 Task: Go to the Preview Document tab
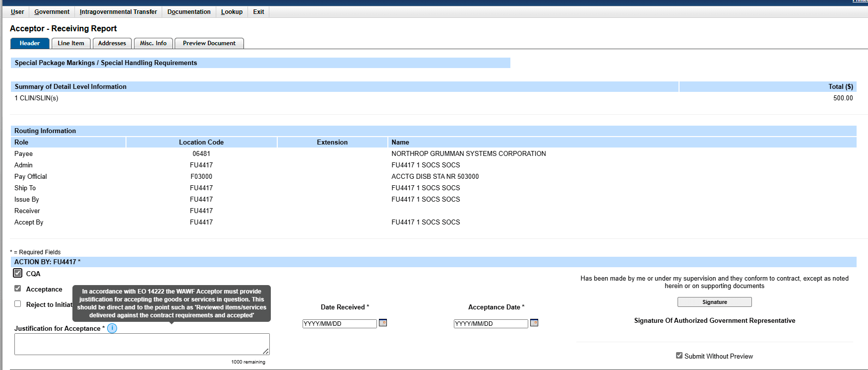click(209, 43)
